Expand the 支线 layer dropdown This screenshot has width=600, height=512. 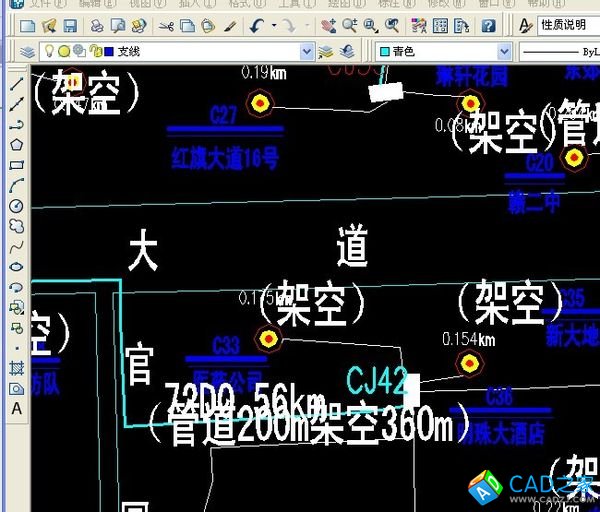tap(307, 51)
